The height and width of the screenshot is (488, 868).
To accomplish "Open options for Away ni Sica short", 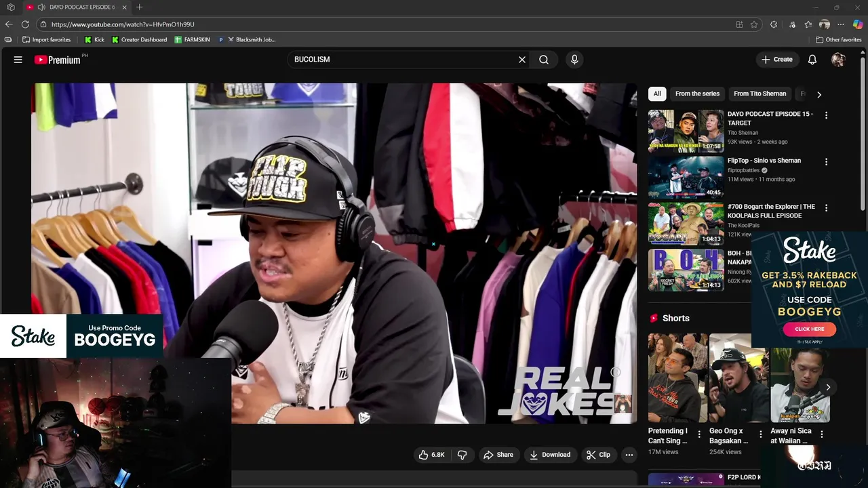I will click(822, 434).
